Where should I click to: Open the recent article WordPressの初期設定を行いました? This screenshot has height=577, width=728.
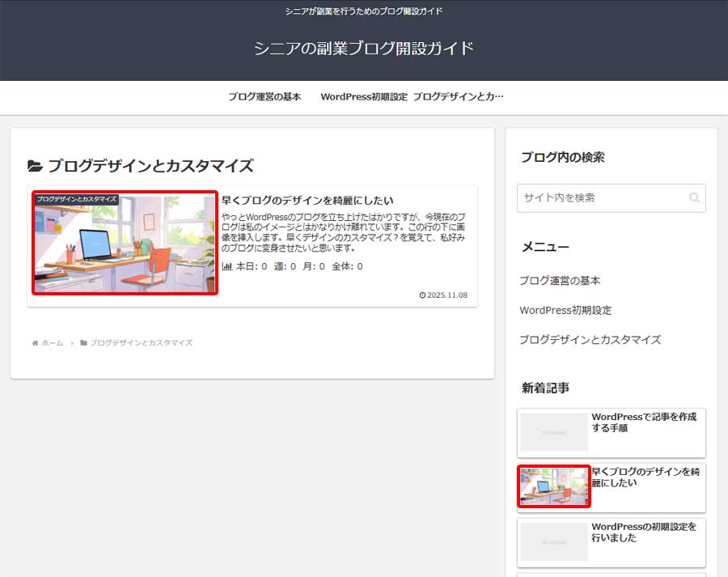[x=643, y=532]
